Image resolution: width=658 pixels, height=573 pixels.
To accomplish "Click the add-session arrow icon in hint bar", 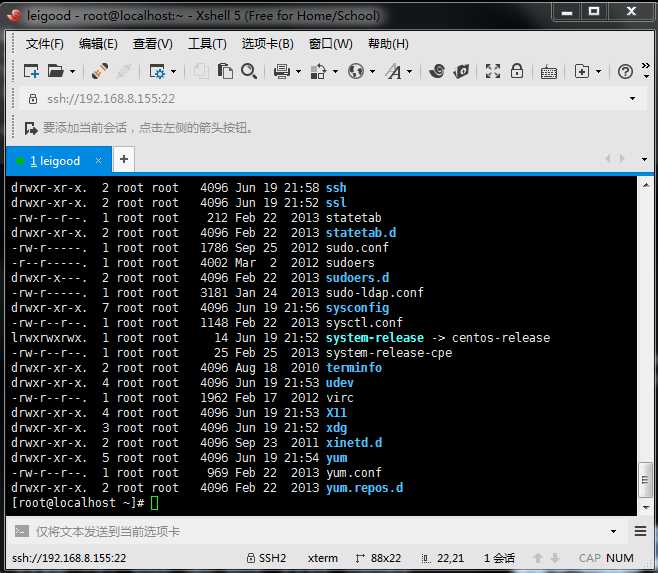I will (31, 128).
